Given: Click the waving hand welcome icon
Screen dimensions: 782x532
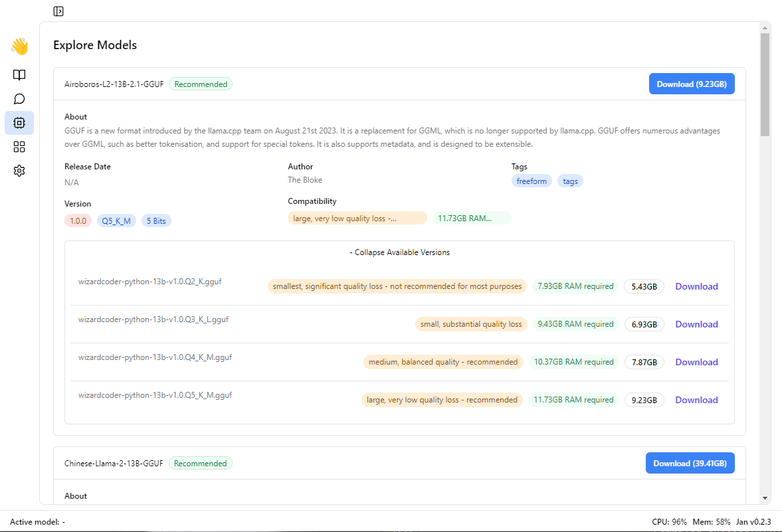Looking at the screenshot, I should 19,46.
